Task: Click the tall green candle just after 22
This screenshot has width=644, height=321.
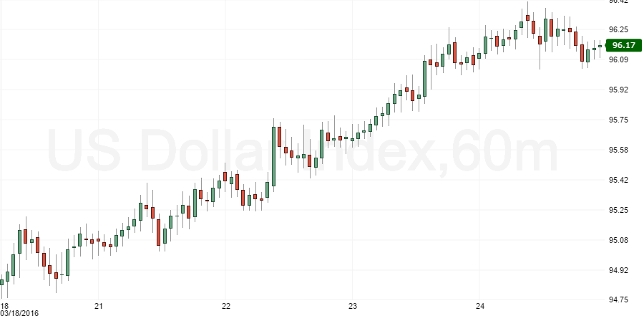Action: click(273, 156)
